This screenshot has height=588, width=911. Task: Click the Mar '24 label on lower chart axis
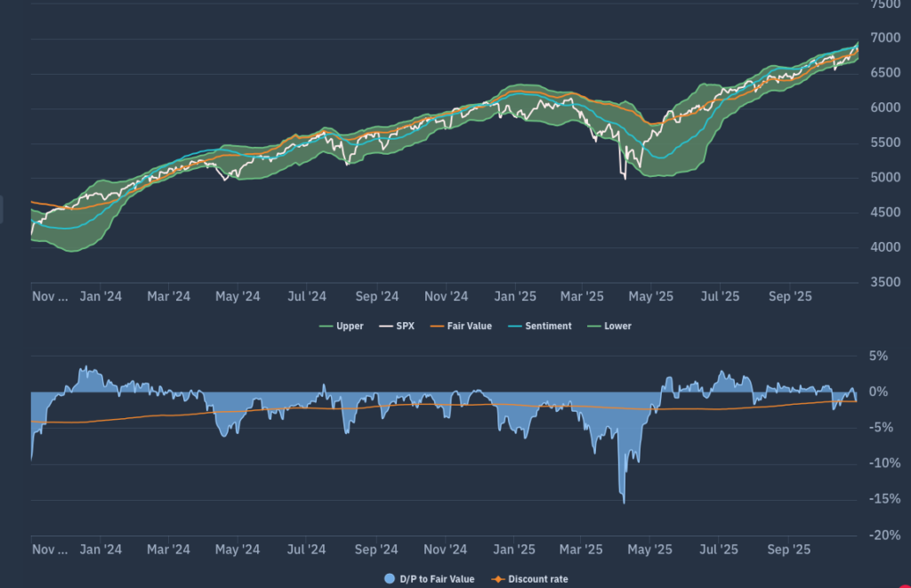tap(169, 550)
